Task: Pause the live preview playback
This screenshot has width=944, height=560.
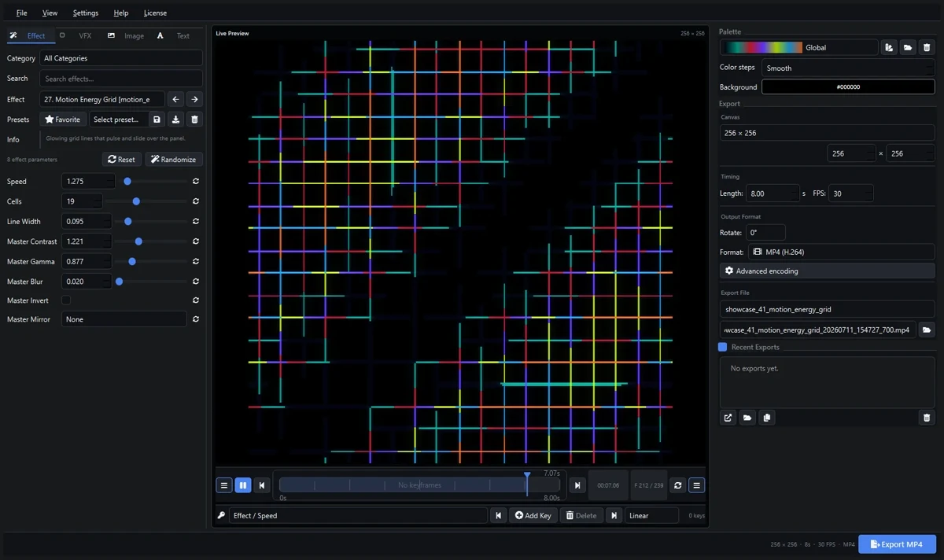Action: 243,485
